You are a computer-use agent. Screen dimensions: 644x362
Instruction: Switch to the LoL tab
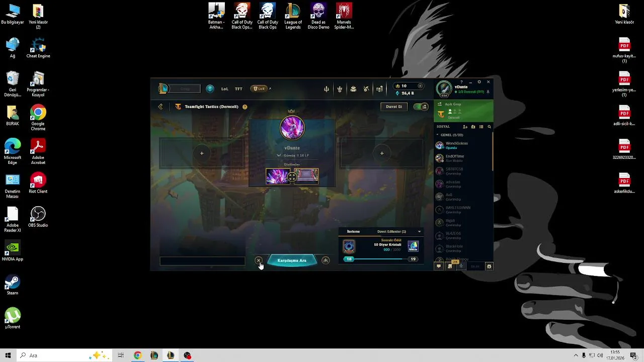tap(224, 89)
